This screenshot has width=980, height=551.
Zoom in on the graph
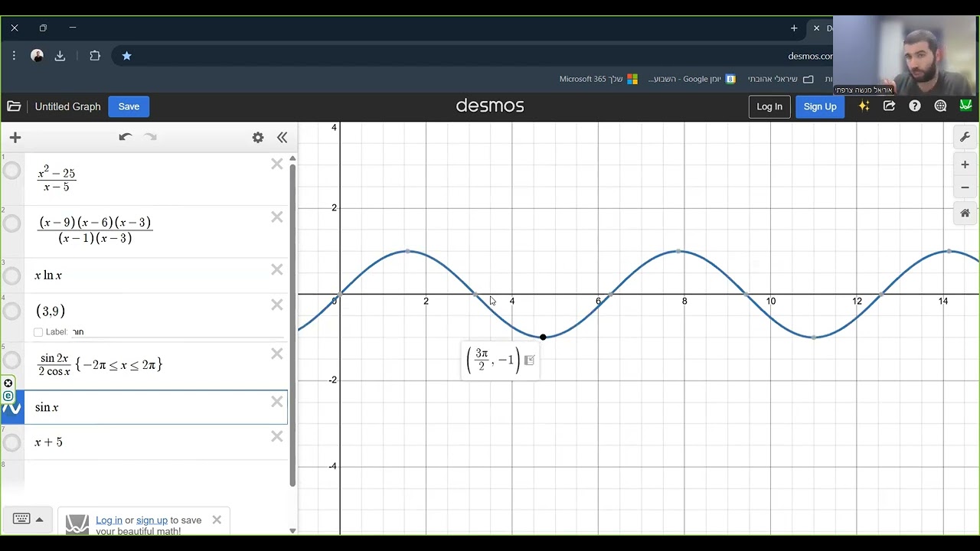[965, 165]
